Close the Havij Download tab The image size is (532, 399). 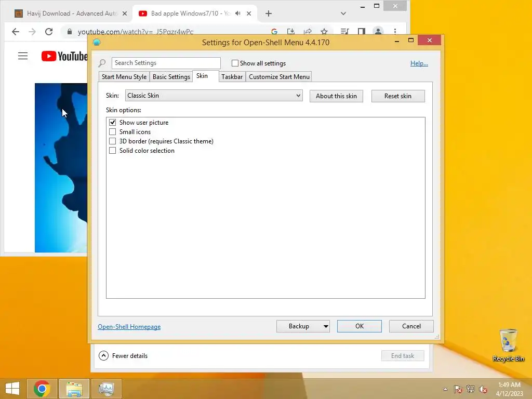125,14
